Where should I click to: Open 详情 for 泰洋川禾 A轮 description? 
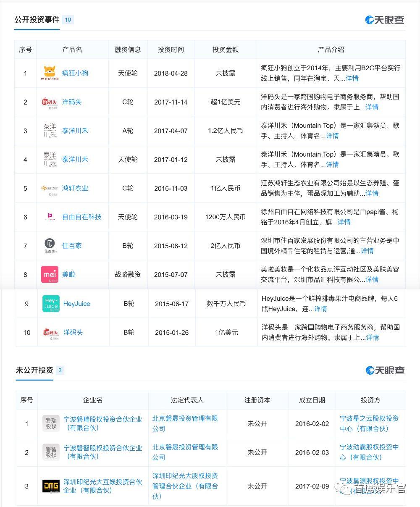tap(332, 136)
